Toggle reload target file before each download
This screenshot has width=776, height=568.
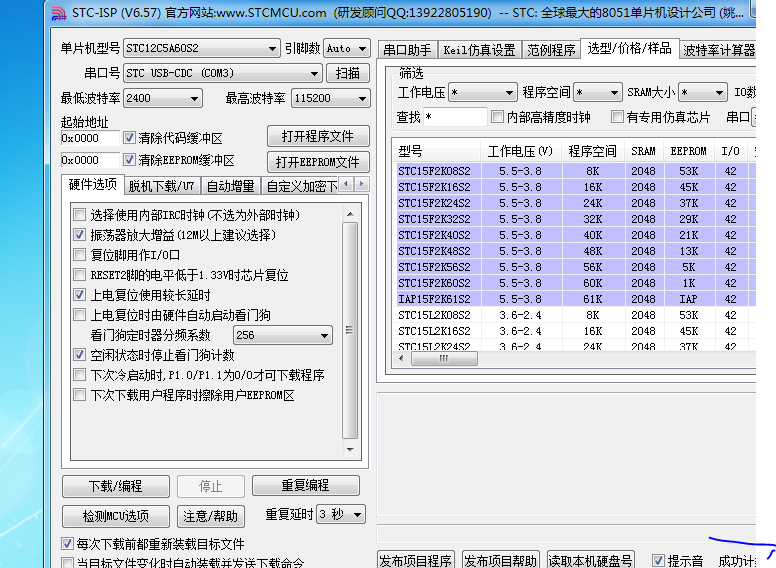pos(67,544)
